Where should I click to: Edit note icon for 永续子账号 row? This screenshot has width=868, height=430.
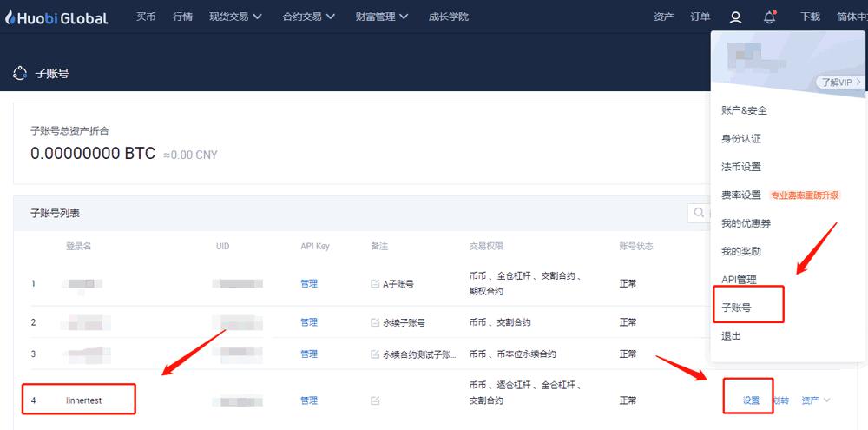click(x=375, y=322)
